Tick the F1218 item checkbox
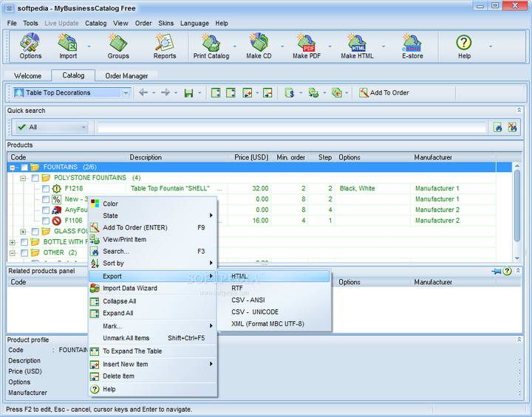This screenshot has width=532, height=417. pos(46,188)
